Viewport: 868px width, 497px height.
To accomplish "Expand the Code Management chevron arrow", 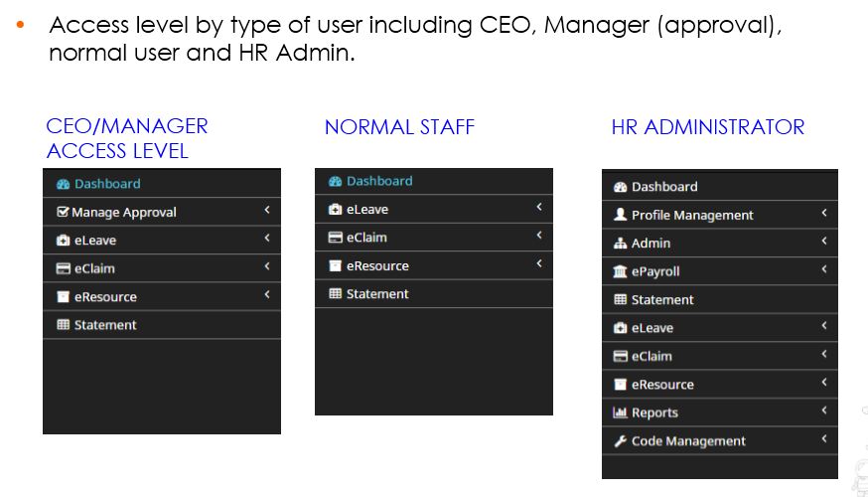I will coord(823,439).
